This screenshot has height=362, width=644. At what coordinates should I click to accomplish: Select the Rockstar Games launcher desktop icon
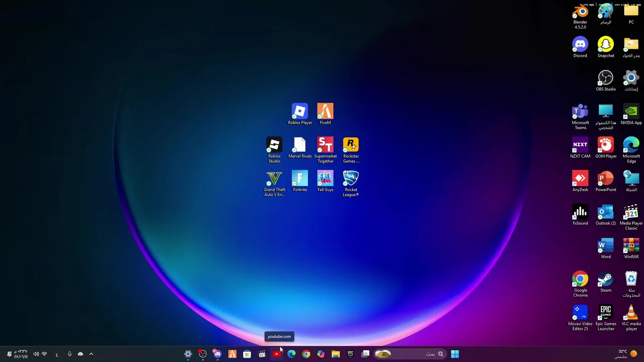(x=351, y=150)
